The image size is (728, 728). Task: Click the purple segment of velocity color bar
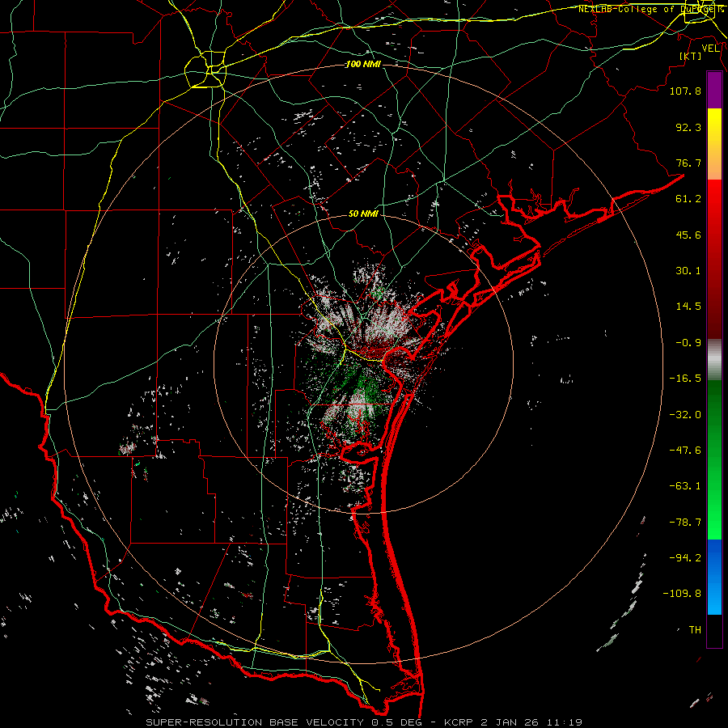[714, 90]
